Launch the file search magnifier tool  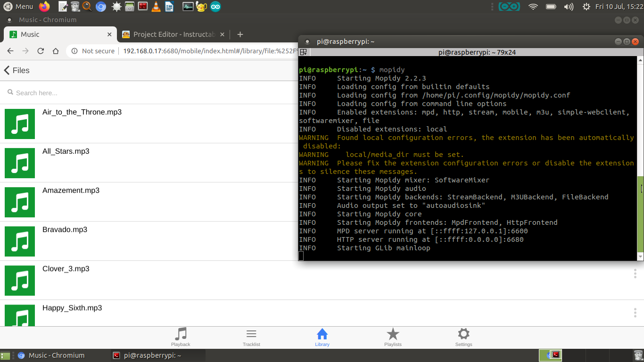pyautogui.click(x=87, y=7)
